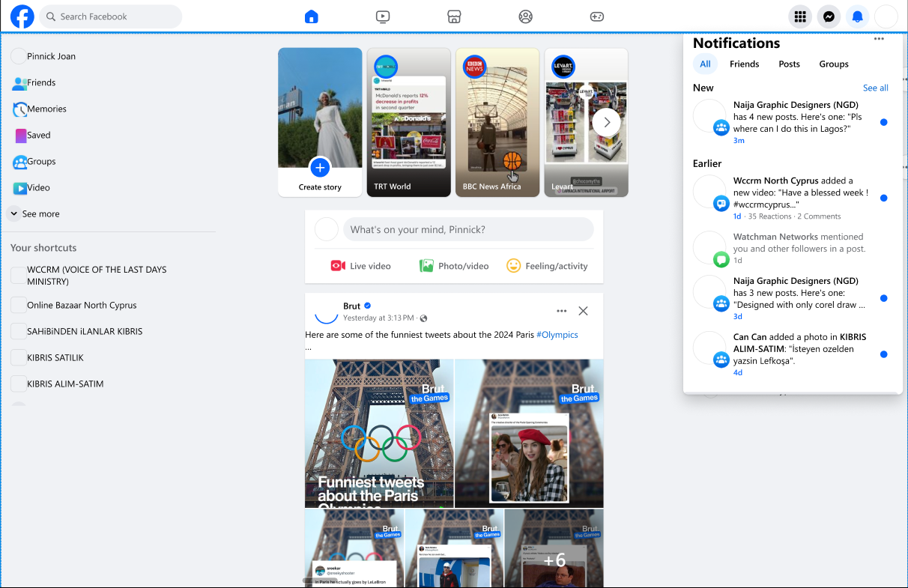Click the Search Facebook input field
This screenshot has width=908, height=588.
[111, 16]
